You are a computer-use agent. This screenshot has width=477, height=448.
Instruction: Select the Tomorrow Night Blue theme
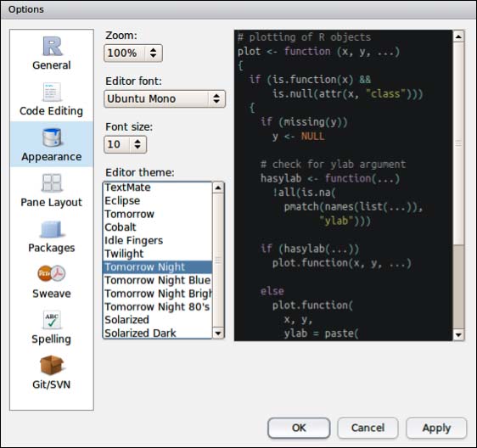tap(158, 280)
